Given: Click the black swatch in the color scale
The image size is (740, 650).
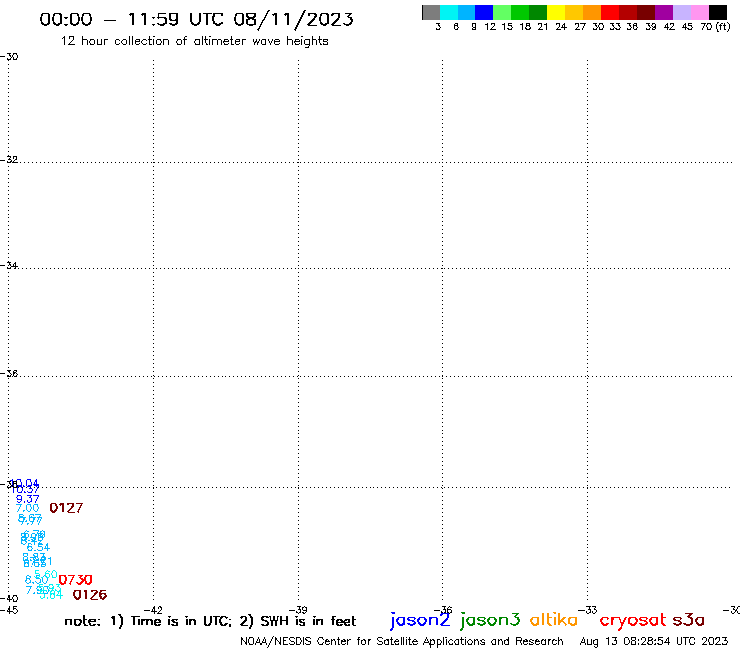Looking at the screenshot, I should tap(718, 12).
